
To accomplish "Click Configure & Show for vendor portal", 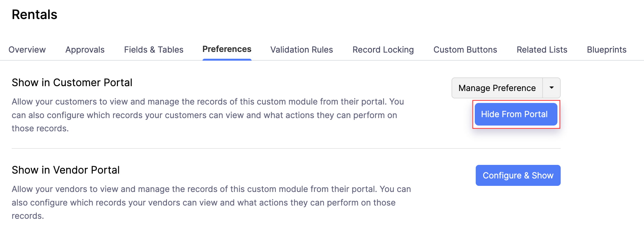I will (x=518, y=175).
